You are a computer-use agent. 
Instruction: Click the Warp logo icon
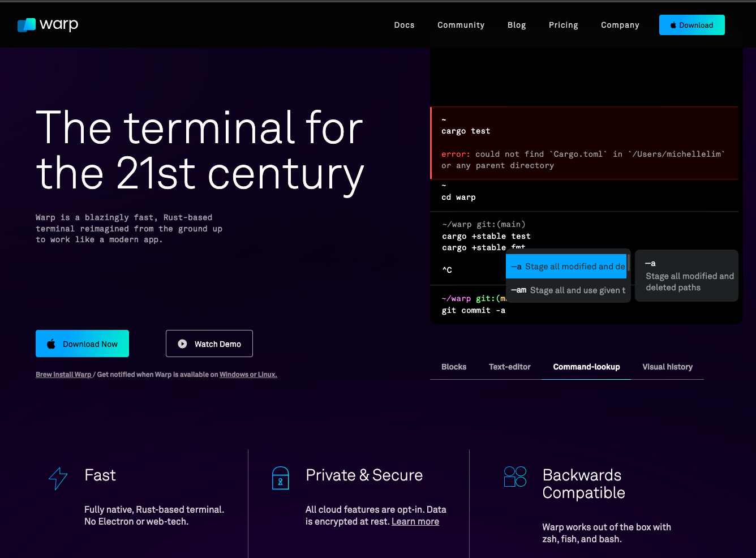tap(27, 25)
